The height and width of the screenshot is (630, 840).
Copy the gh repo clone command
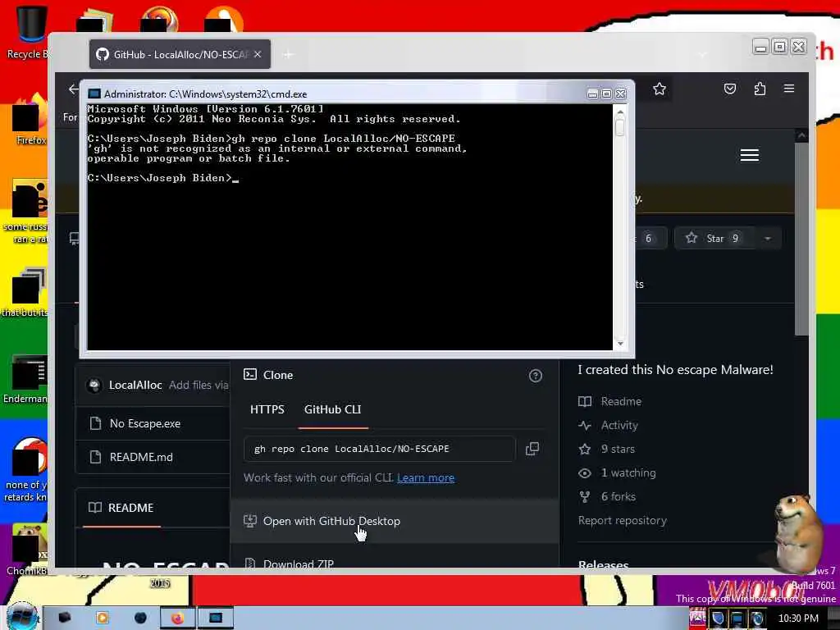[x=532, y=449]
